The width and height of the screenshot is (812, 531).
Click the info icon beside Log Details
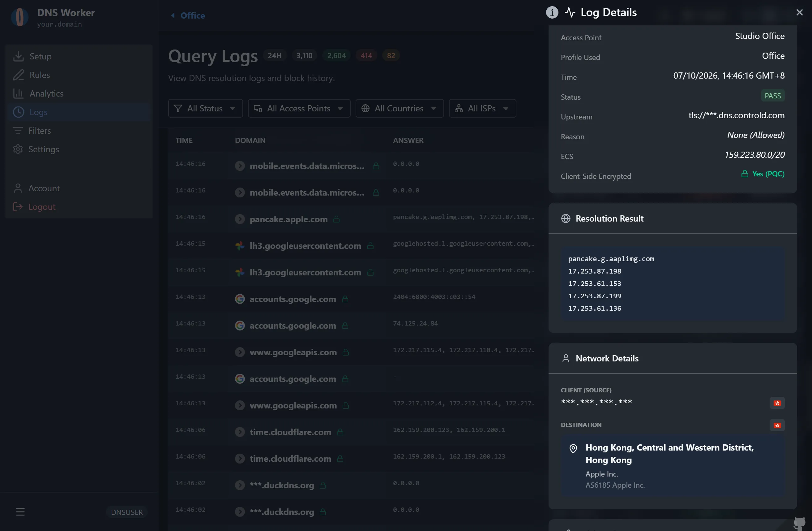[x=552, y=12]
